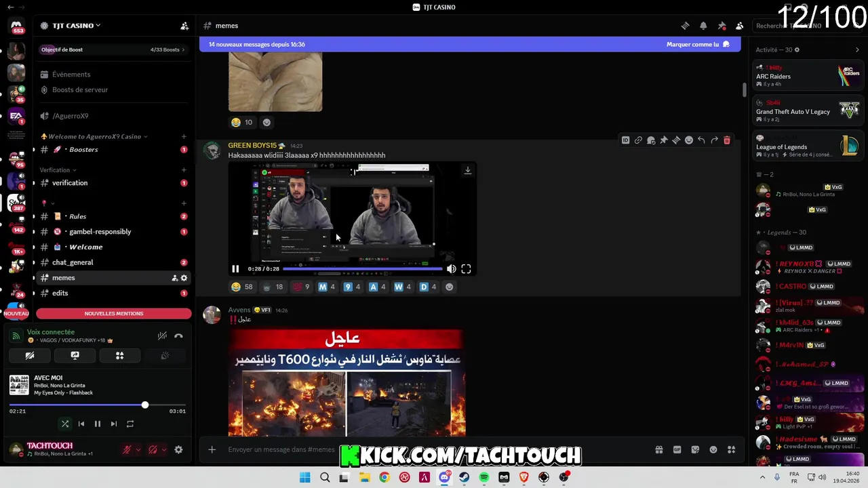Pause the AVEC MOI song
Image resolution: width=868 pixels, height=488 pixels.
98,424
